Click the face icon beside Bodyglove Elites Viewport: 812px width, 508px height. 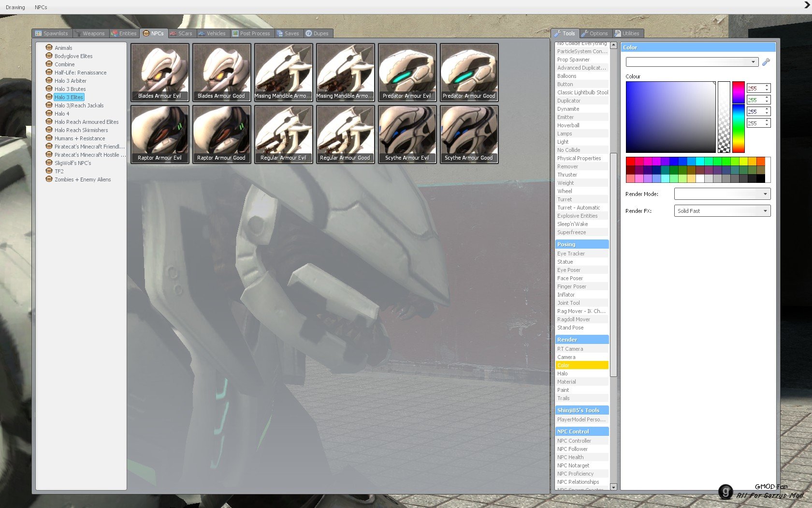(x=49, y=56)
